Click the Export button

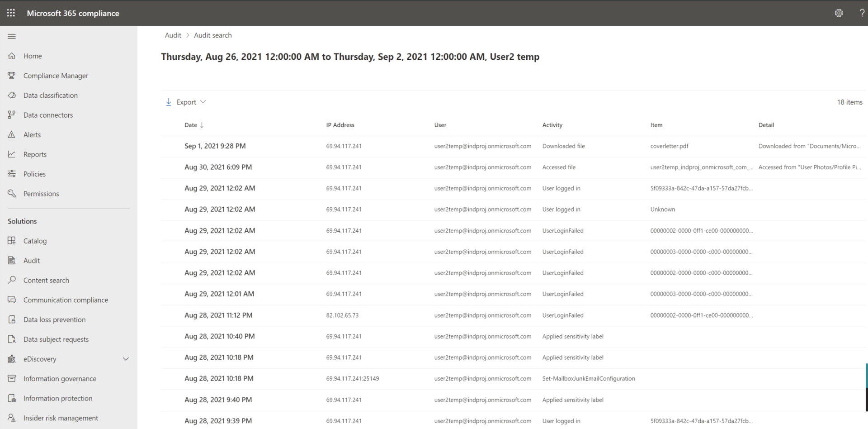(x=186, y=102)
